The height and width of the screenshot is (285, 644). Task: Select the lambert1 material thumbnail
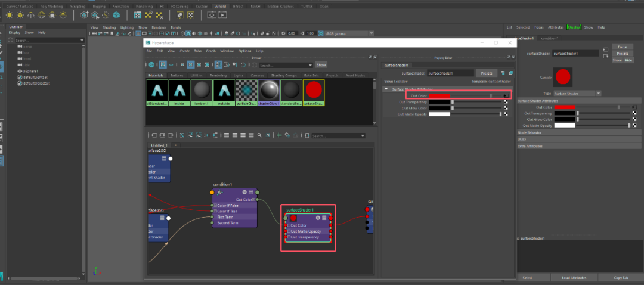click(x=202, y=93)
